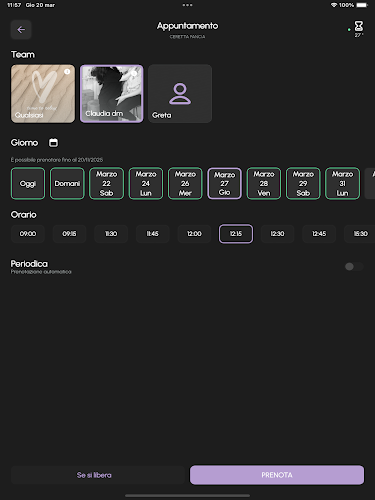Choose the 09:00 time slot

(28, 234)
